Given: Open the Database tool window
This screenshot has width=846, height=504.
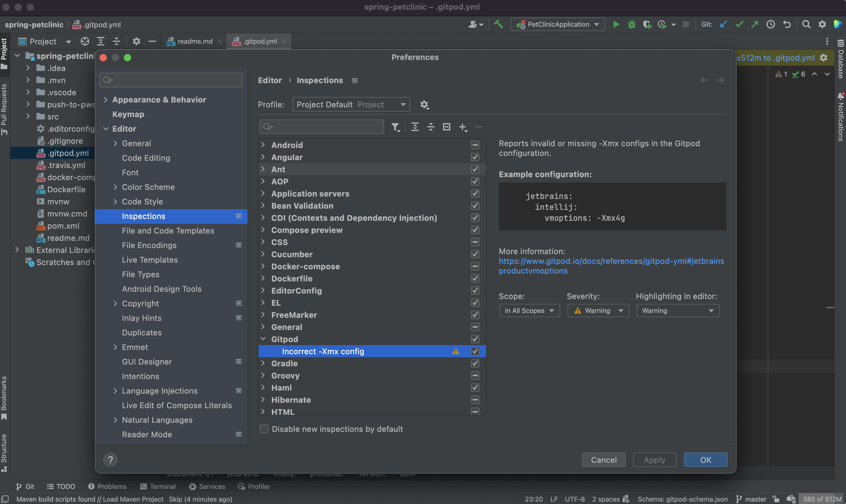Looking at the screenshot, I should point(841,59).
